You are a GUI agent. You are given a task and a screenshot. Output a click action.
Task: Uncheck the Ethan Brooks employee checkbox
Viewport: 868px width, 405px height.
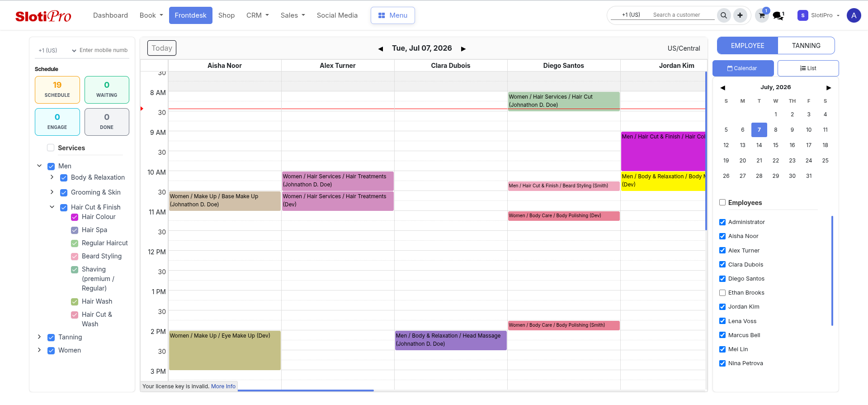point(722,293)
